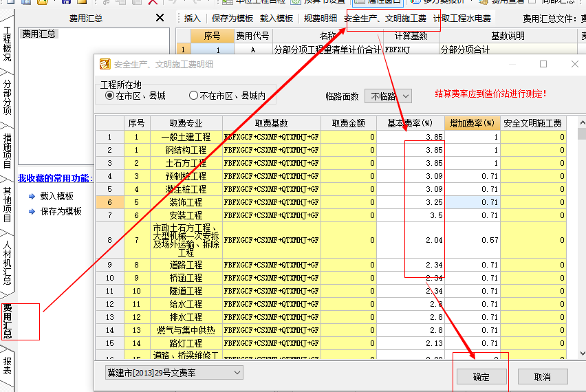Click the 基本费率(%) column header
The height and width of the screenshot is (392, 586).
tap(410, 123)
